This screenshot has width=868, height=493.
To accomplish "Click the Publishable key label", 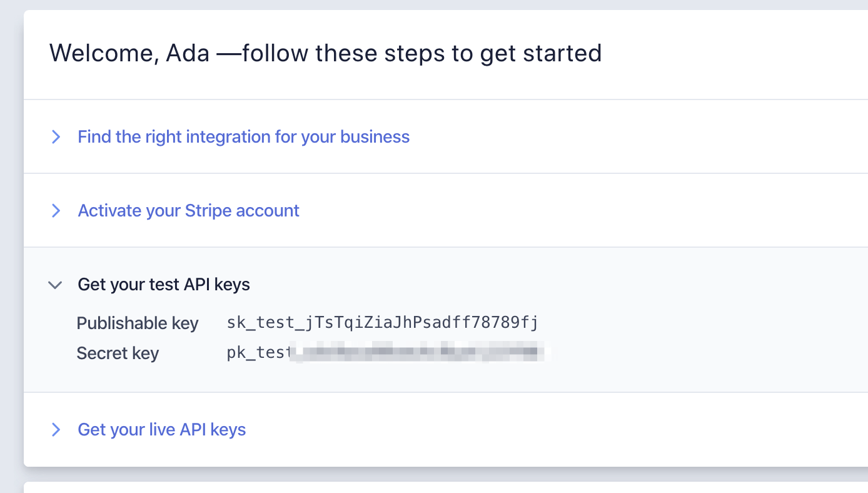I will pyautogui.click(x=138, y=323).
